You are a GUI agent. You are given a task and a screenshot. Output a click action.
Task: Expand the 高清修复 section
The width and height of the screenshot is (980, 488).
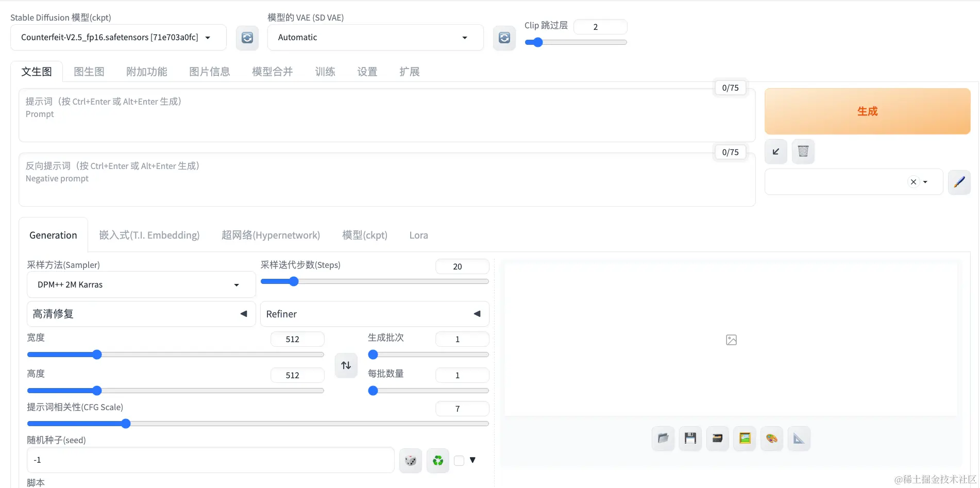coord(141,314)
